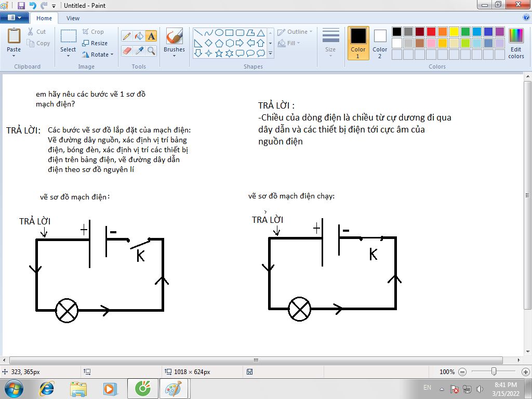Expand the Shapes gallery more arrow
Screen dimensions: 532x399
(270, 54)
